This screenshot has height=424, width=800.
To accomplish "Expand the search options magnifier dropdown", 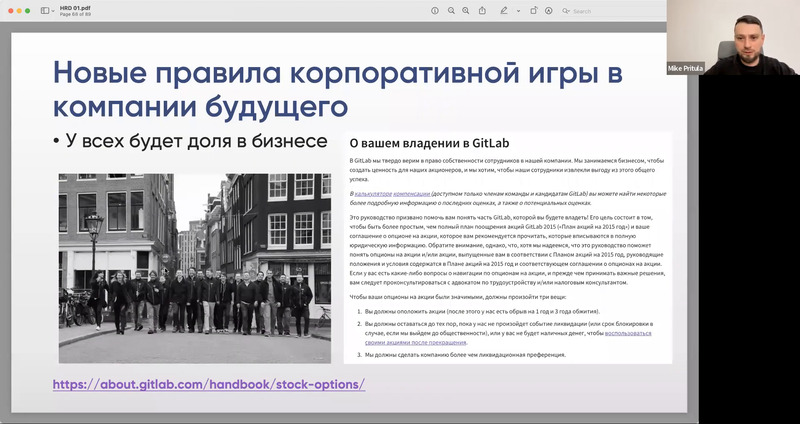I will (568, 11).
